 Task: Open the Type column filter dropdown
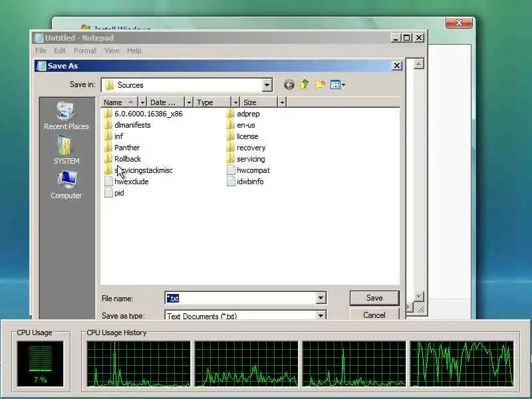coord(235,102)
